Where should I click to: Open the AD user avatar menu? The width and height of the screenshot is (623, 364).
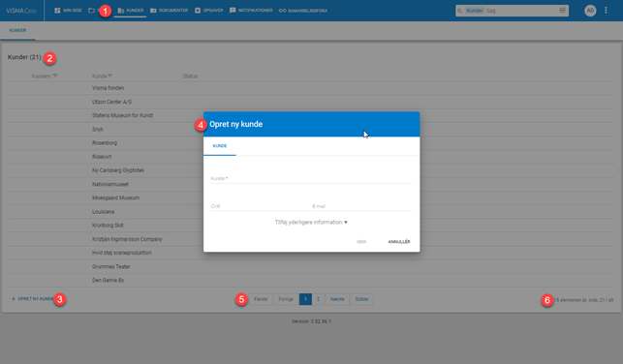pos(590,11)
